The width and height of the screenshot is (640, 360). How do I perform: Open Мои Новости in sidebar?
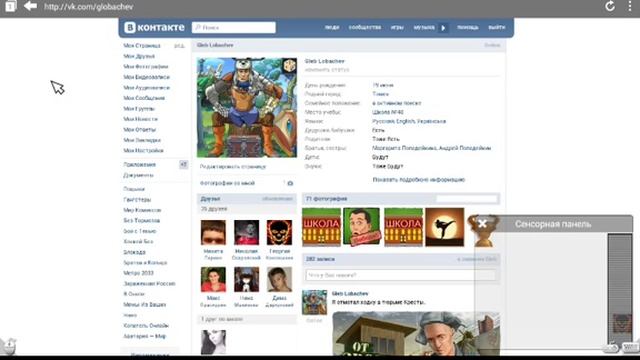(x=140, y=119)
